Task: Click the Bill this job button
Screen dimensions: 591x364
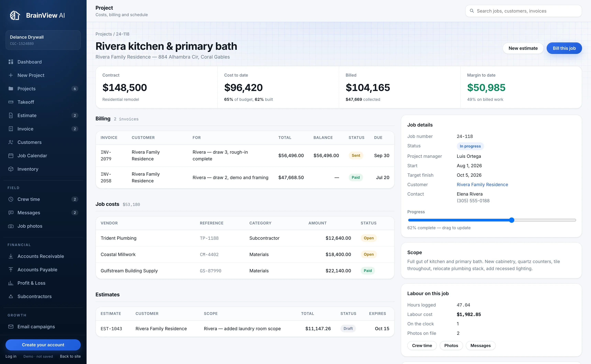Action: (x=564, y=48)
